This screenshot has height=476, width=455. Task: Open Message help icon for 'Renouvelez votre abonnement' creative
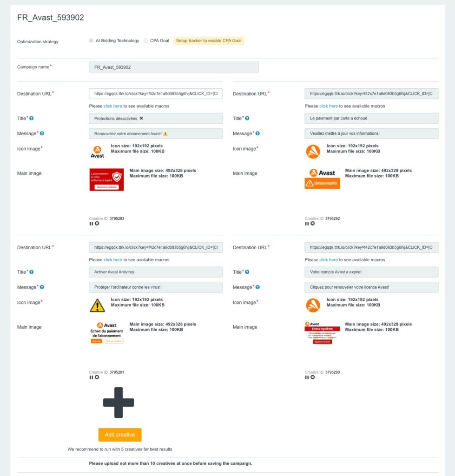coord(41,134)
